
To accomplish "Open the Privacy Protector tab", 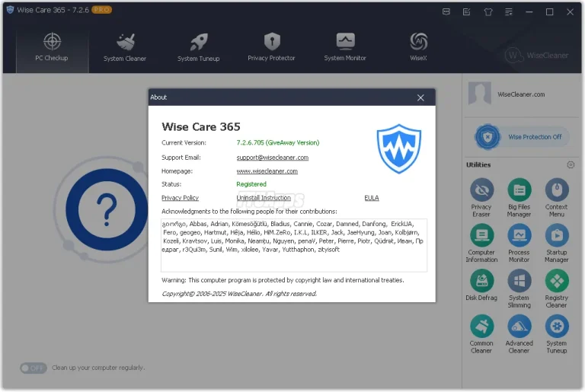I will click(x=271, y=46).
